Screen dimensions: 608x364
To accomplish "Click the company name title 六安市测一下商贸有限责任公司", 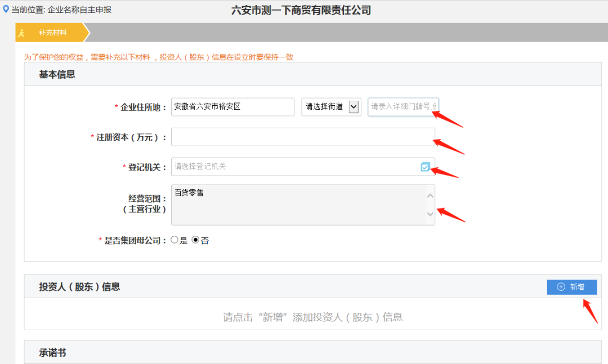I will click(301, 10).
